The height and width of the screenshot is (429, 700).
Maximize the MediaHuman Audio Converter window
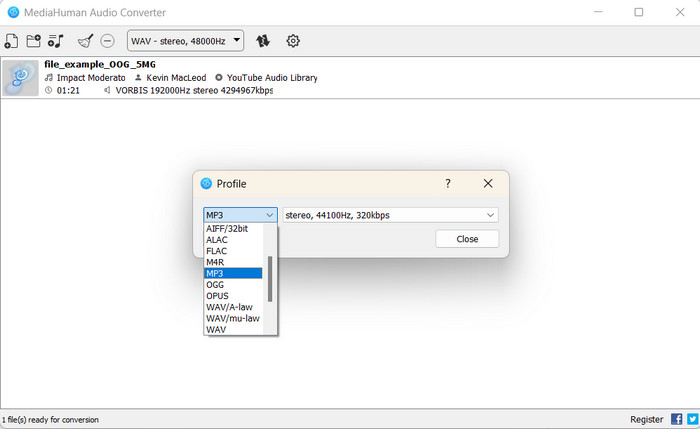click(639, 12)
